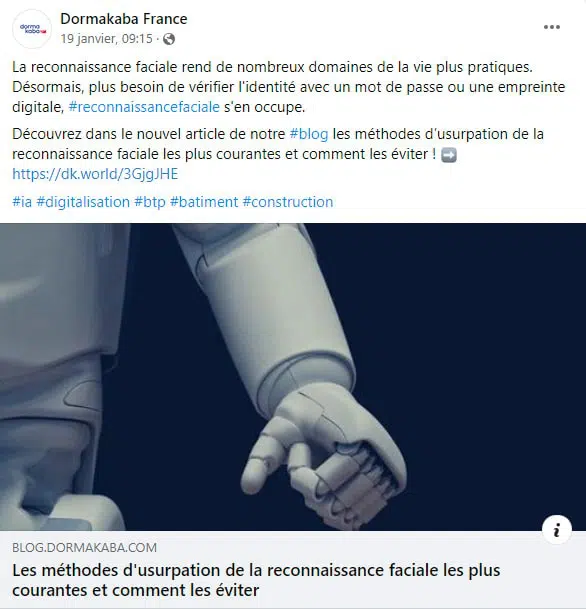Click the info icon on link preview
This screenshot has width=586, height=609.
[556, 530]
